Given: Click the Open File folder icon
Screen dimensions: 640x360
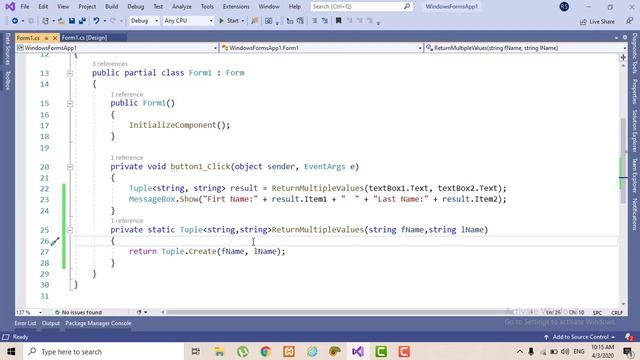Looking at the screenshot, I should (x=61, y=20).
